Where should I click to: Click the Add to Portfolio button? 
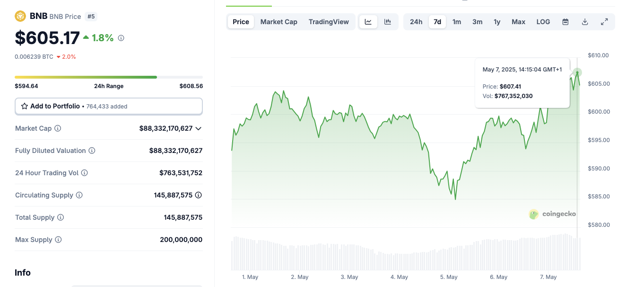[109, 106]
